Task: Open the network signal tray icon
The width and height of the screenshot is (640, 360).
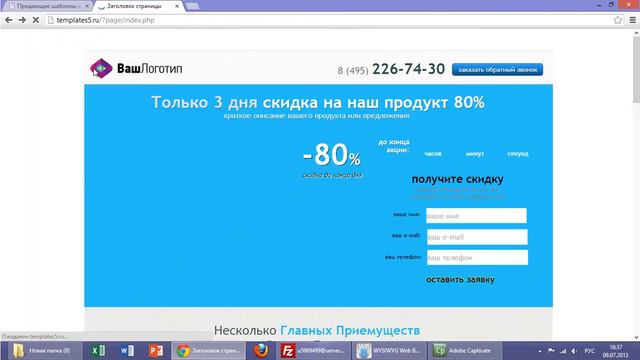Action: [x=563, y=351]
